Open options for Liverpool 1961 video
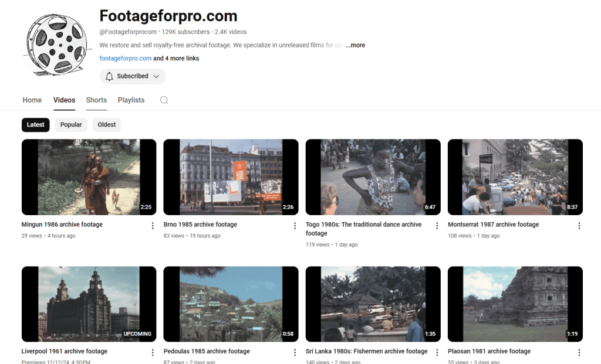The width and height of the screenshot is (601, 364). 153,352
